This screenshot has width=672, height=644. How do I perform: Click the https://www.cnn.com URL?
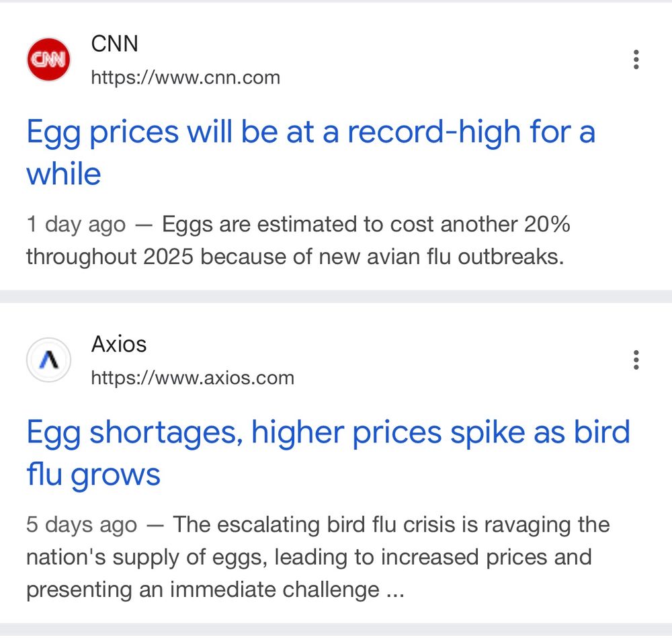185,77
